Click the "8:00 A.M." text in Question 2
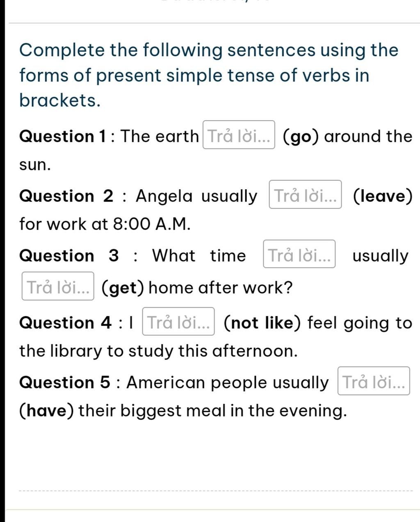Screen dimensions: 420x522 click(x=152, y=224)
